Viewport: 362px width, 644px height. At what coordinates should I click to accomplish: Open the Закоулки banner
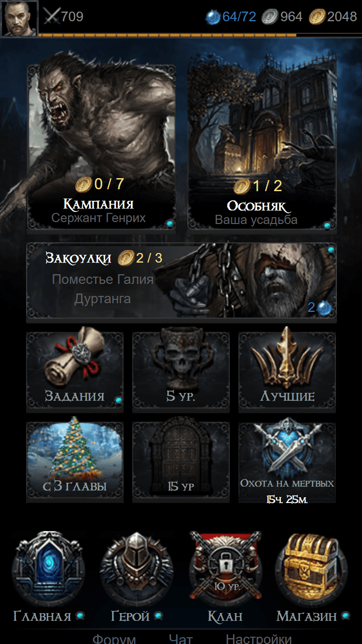181,281
